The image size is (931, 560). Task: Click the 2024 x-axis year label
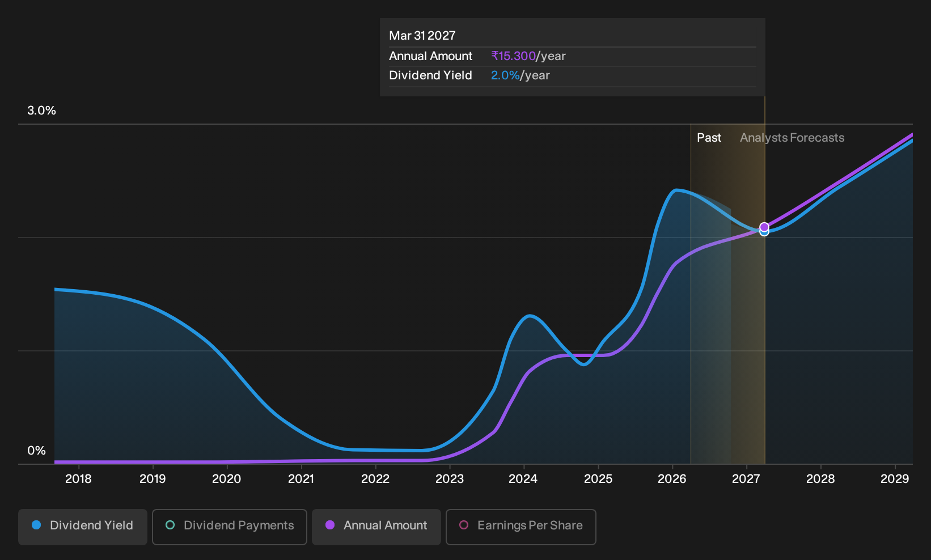[523, 479]
